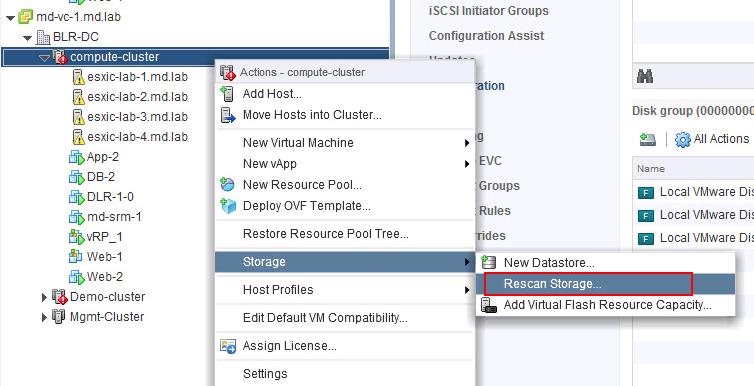Click the Assign License icon
Image resolution: width=754 pixels, height=386 pixels.
point(227,346)
